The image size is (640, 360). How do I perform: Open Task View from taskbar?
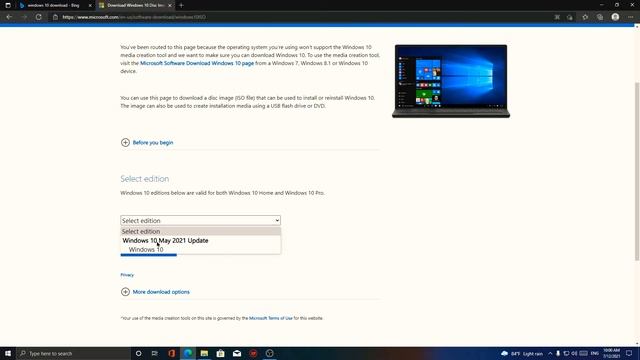click(x=155, y=353)
